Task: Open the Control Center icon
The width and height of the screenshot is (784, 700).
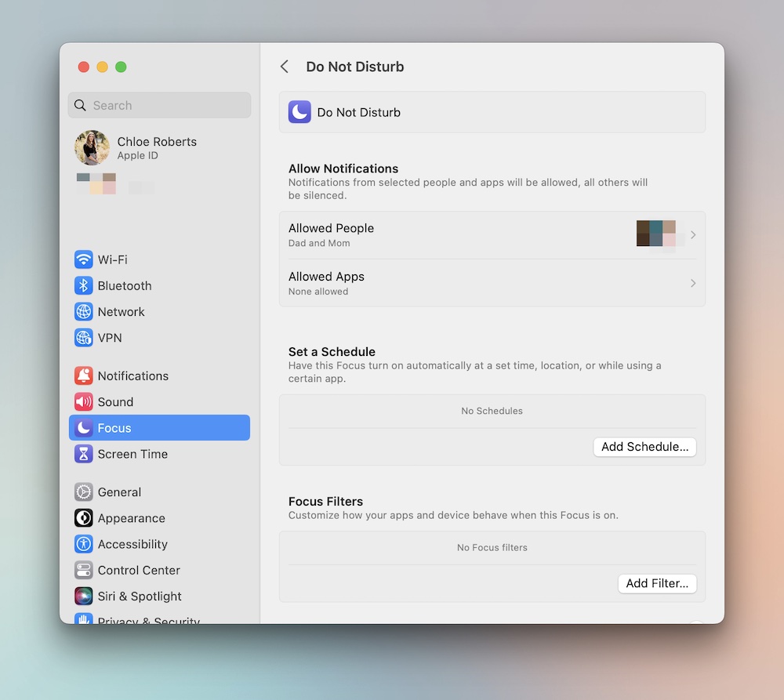Action: [84, 570]
